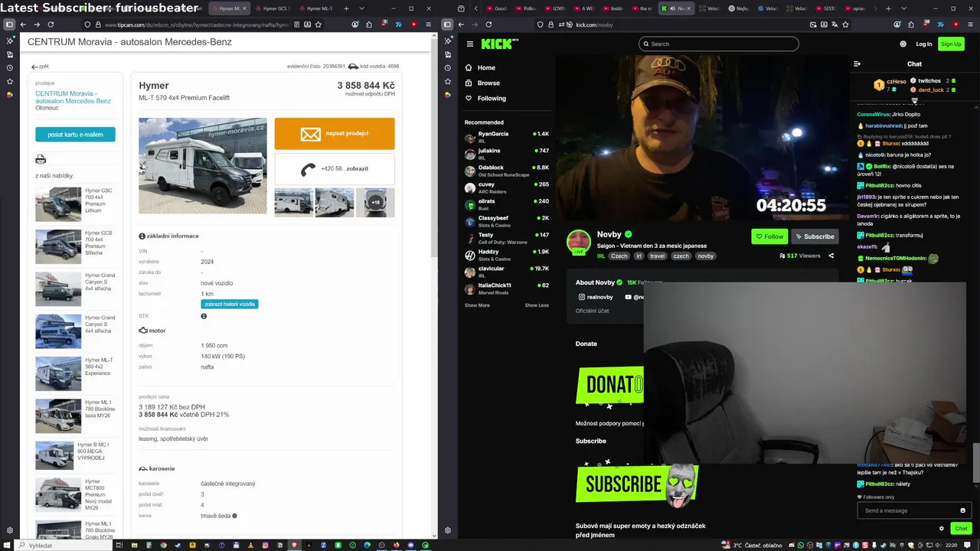Close the active 'Hymer ML' tab

pyautogui.click(x=244, y=8)
